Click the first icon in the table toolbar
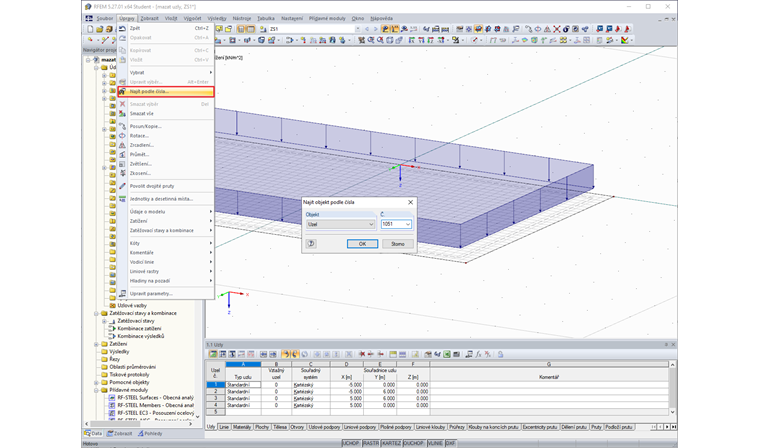Screen dimensions: 760x448 pyautogui.click(x=213, y=354)
